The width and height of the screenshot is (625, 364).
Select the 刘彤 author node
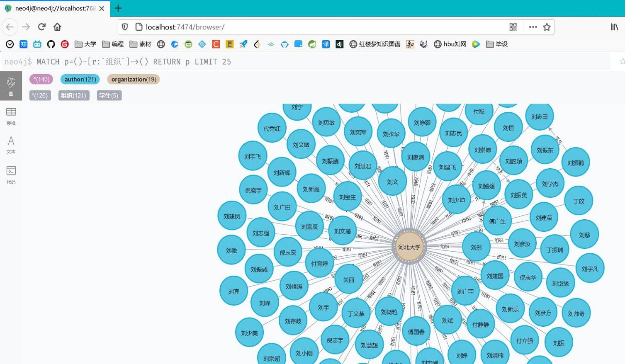point(476,247)
